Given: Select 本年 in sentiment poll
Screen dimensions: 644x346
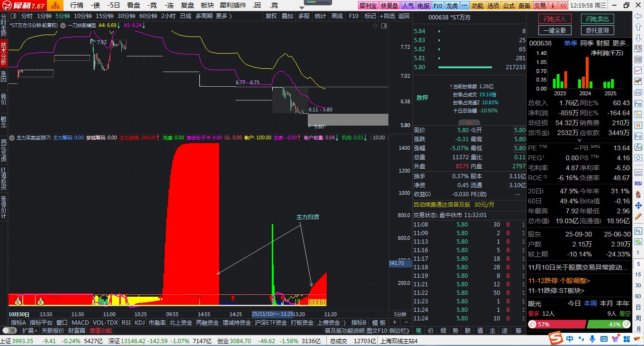Looking at the screenshot, I should (623, 303).
